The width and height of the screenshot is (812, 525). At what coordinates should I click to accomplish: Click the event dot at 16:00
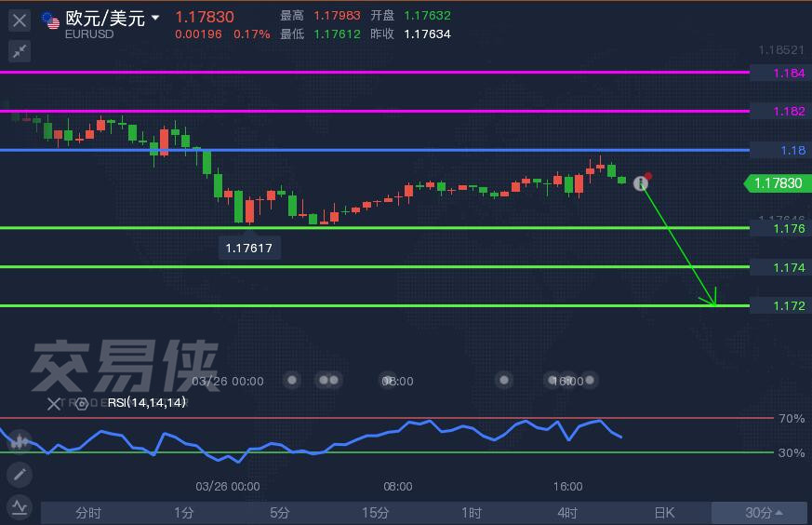point(569,381)
